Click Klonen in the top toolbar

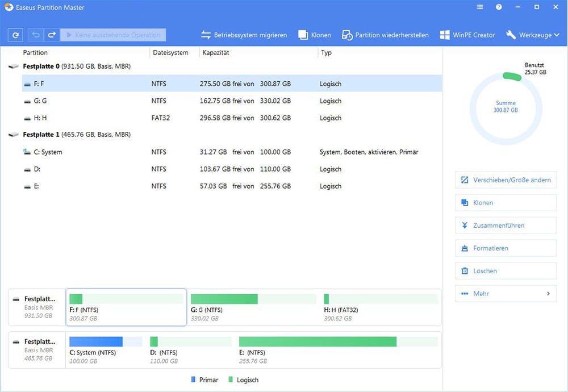click(x=315, y=35)
